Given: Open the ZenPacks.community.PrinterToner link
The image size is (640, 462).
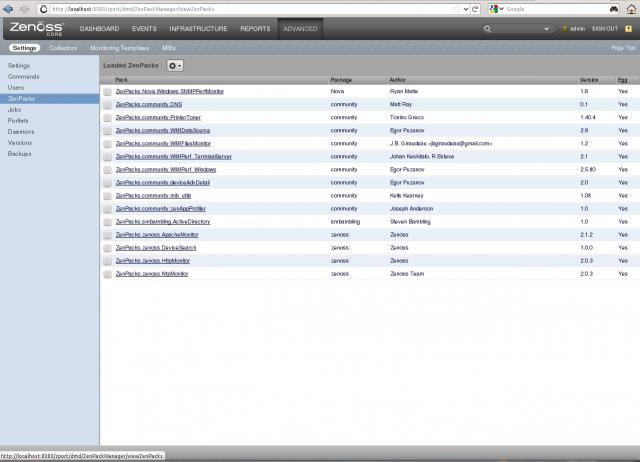Looking at the screenshot, I should coord(158,118).
